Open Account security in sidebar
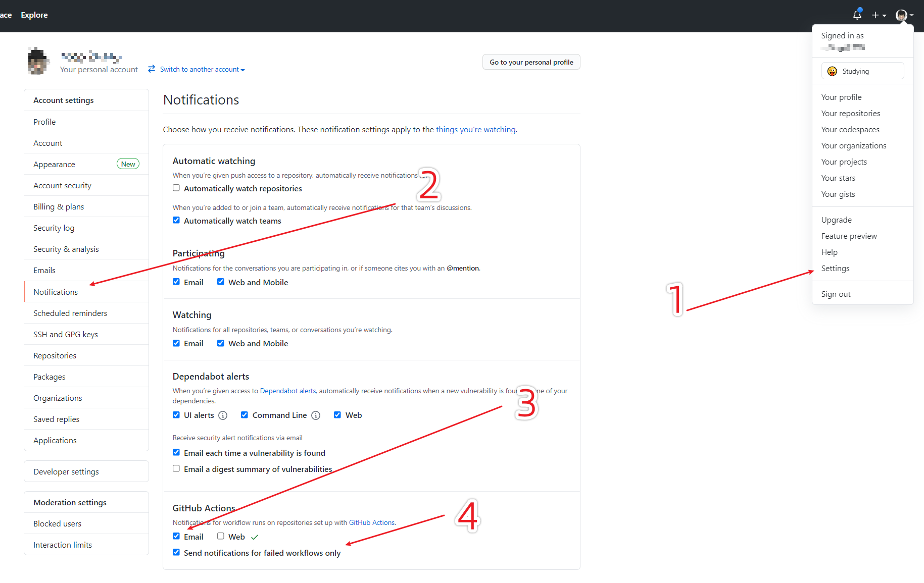The height and width of the screenshot is (583, 924). click(x=86, y=185)
